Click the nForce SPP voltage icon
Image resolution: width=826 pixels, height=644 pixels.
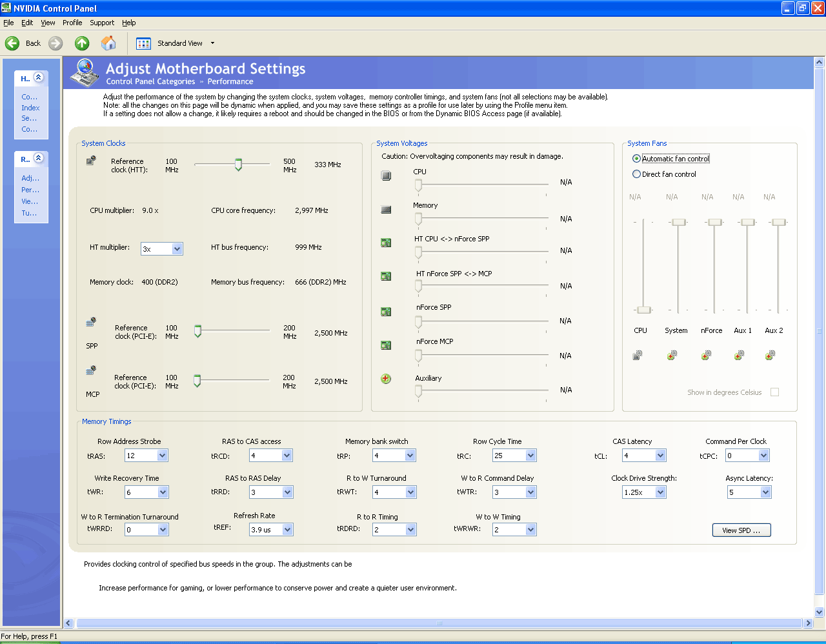(x=386, y=312)
